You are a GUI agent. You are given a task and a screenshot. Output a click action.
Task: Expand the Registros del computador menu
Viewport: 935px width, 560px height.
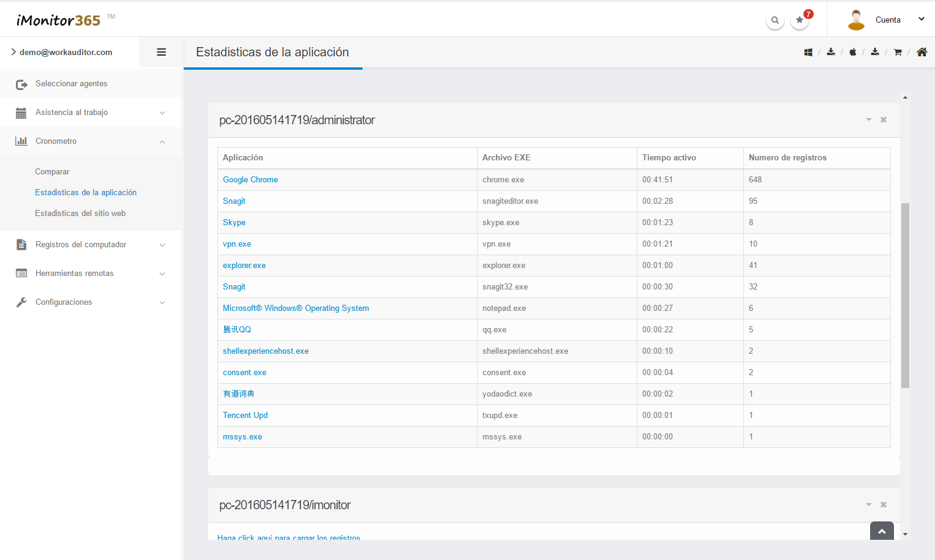pyautogui.click(x=91, y=245)
